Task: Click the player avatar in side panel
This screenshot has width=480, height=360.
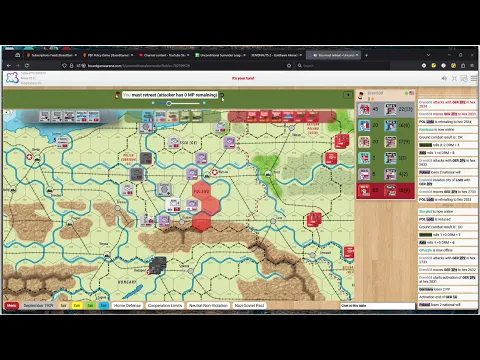Action: coord(361,96)
